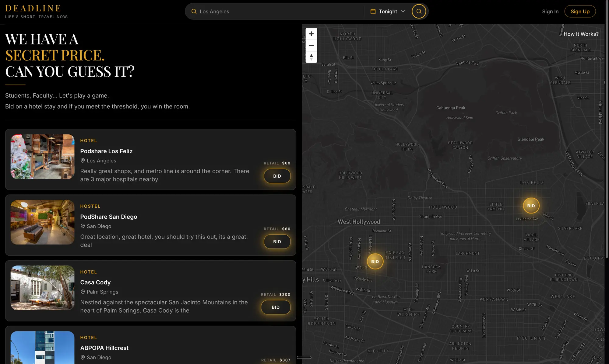Click the location pin beside Palm Springs
This screenshot has height=364, width=609.
(83, 292)
